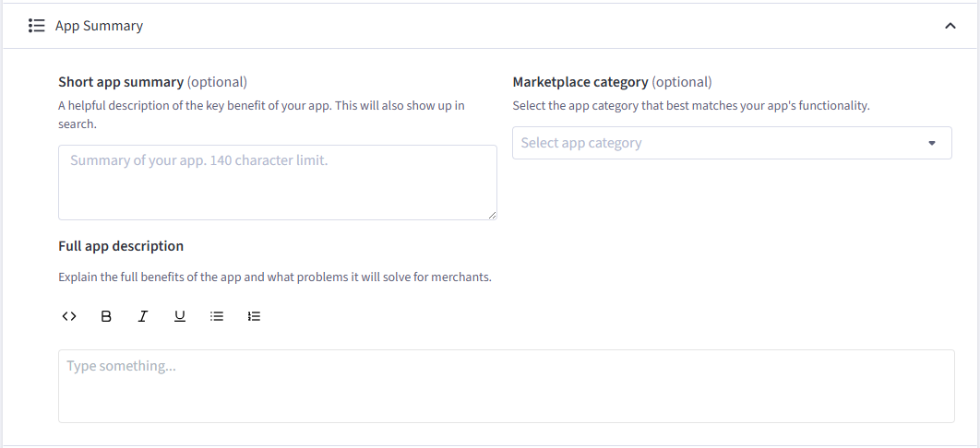The image size is (980, 448).
Task: Open the Select app category dropdown
Action: pos(732,143)
